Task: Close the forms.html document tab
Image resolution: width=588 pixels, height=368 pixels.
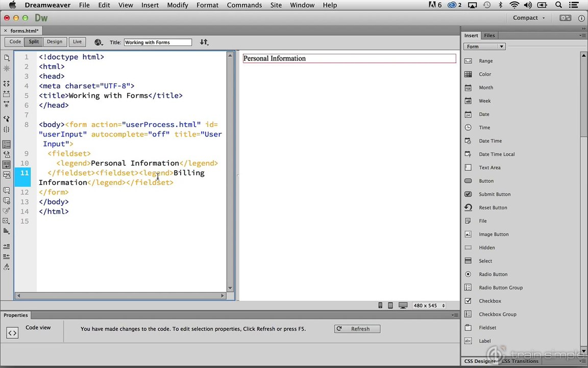Action: [x=5, y=31]
